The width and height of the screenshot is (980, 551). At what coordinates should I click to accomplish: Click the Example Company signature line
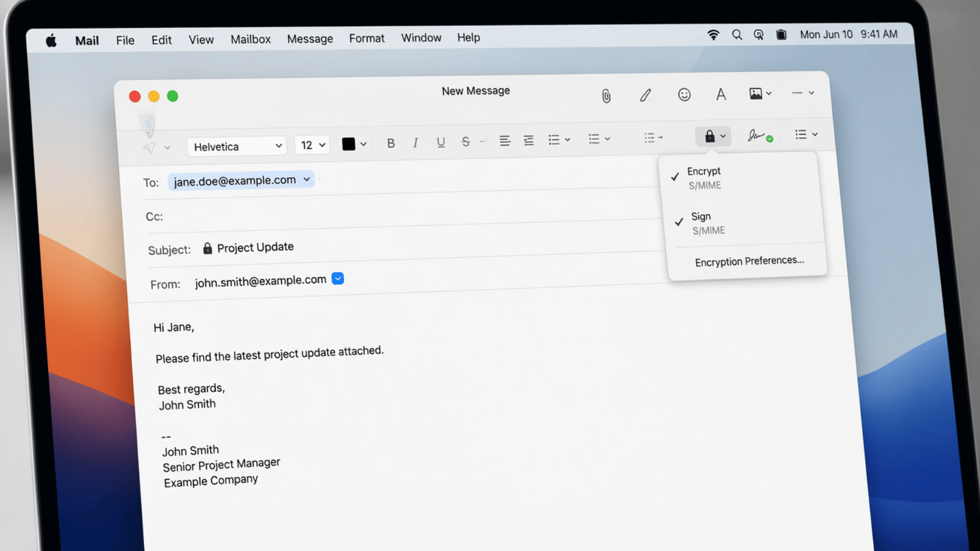point(211,481)
